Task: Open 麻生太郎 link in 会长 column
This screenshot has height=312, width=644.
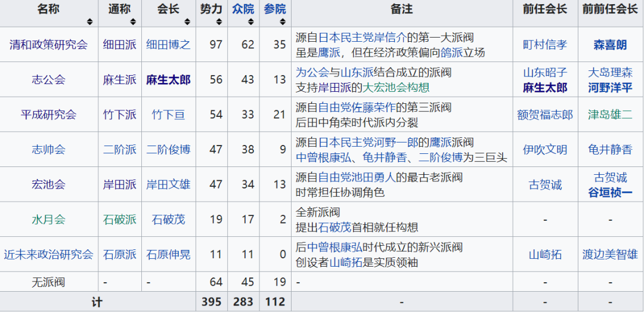Action: pos(168,79)
